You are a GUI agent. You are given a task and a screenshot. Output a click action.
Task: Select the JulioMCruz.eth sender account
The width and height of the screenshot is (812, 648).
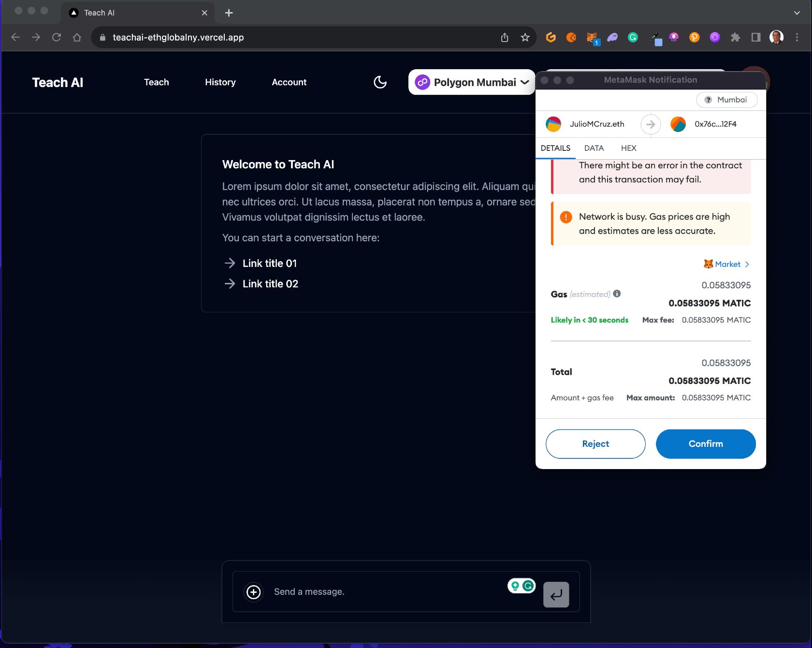point(585,124)
